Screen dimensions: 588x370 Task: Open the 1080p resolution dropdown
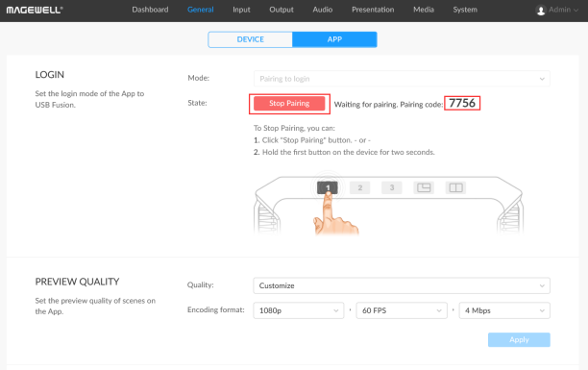(299, 310)
